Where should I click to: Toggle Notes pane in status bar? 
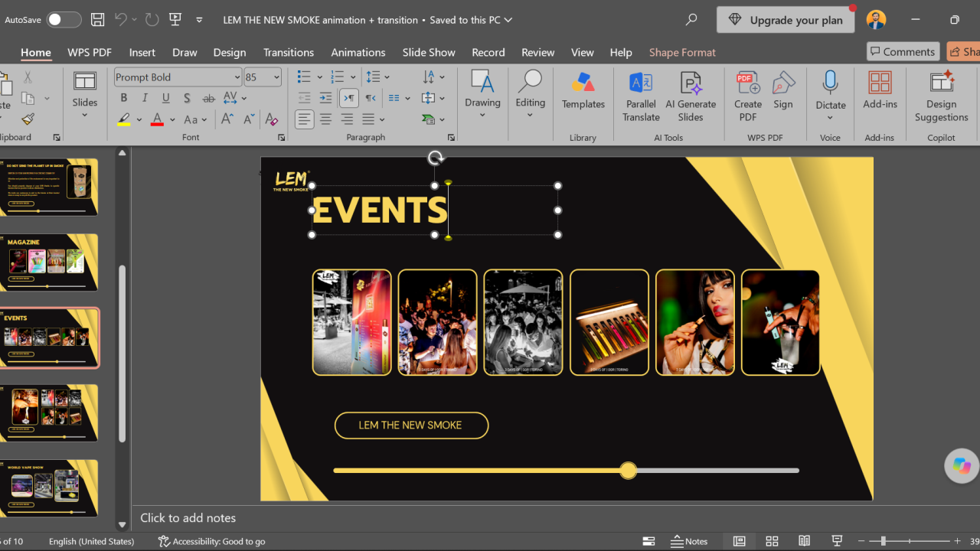click(689, 541)
